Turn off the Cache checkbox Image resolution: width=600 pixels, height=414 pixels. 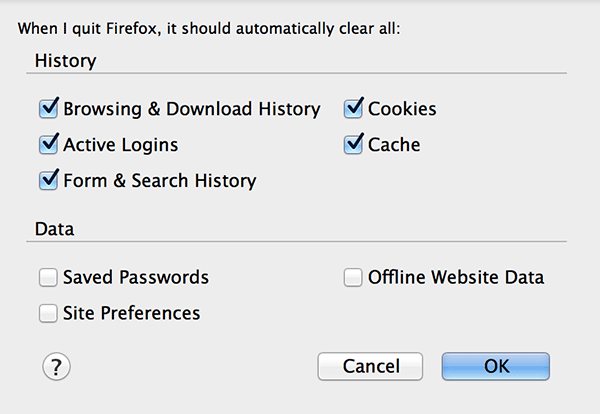pos(353,144)
